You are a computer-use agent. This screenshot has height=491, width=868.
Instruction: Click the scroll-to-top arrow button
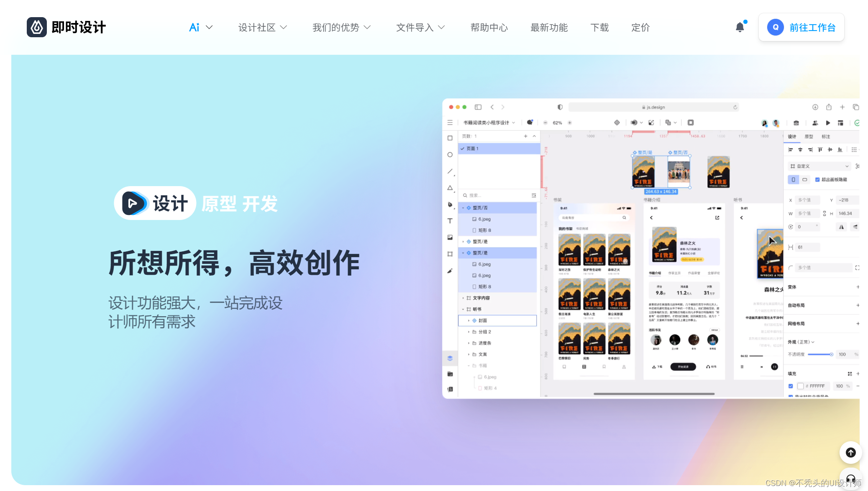tap(850, 453)
